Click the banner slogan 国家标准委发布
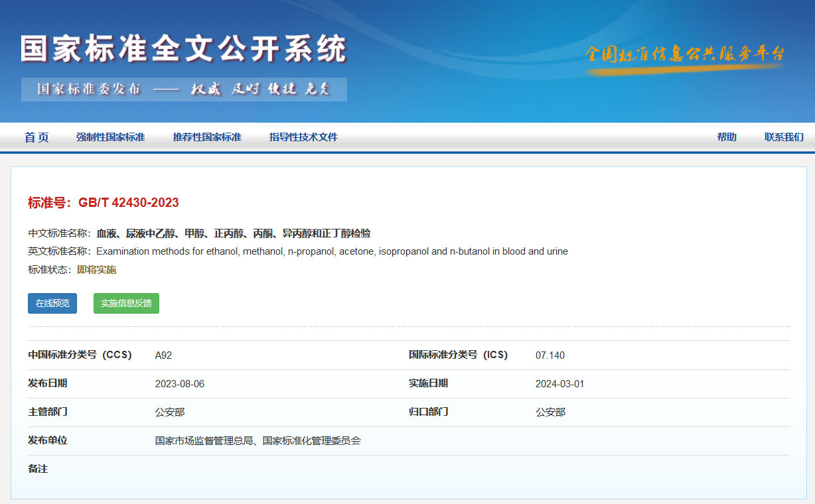815x504 pixels. [89, 89]
